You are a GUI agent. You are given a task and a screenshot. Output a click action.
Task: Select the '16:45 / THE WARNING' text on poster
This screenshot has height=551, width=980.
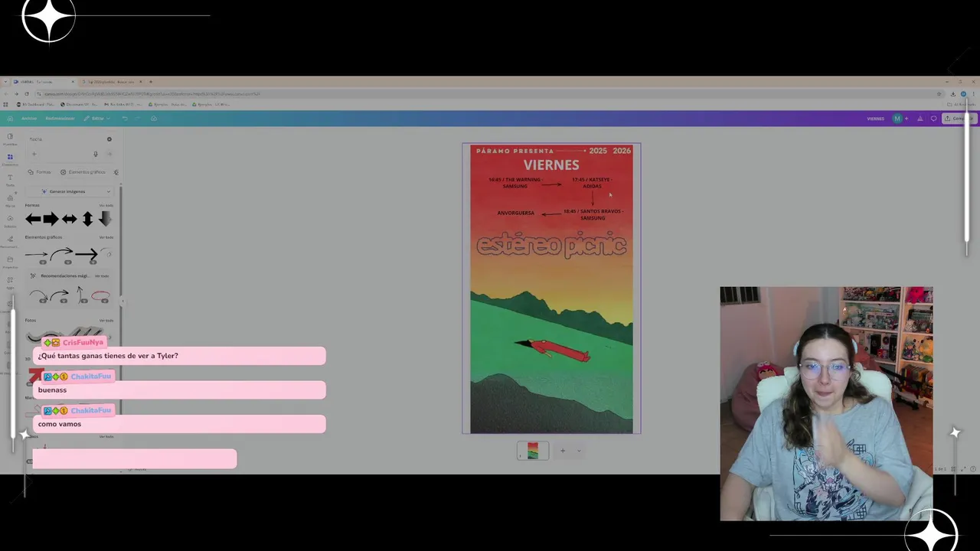click(515, 183)
